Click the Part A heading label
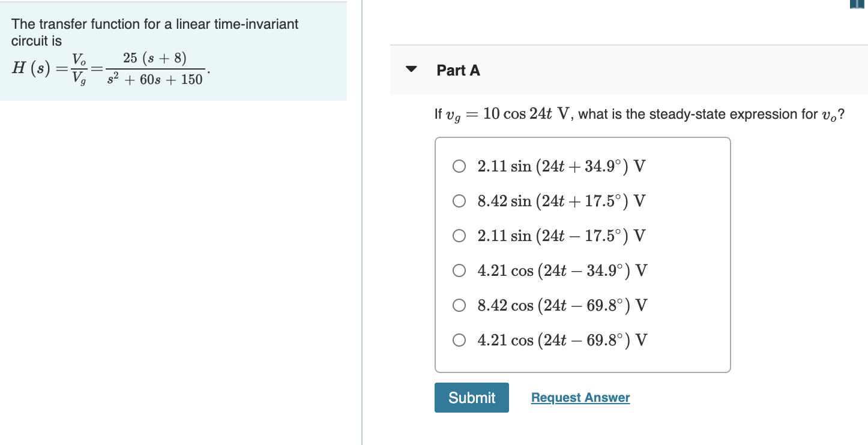Image resolution: width=868 pixels, height=445 pixels. [458, 70]
